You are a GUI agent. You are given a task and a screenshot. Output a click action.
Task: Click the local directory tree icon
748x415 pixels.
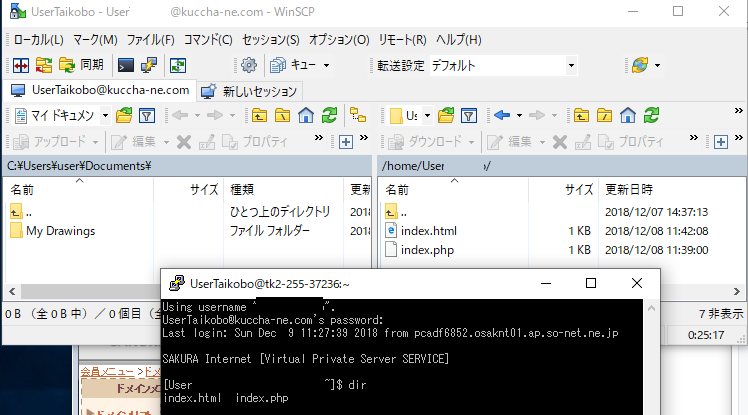(358, 115)
